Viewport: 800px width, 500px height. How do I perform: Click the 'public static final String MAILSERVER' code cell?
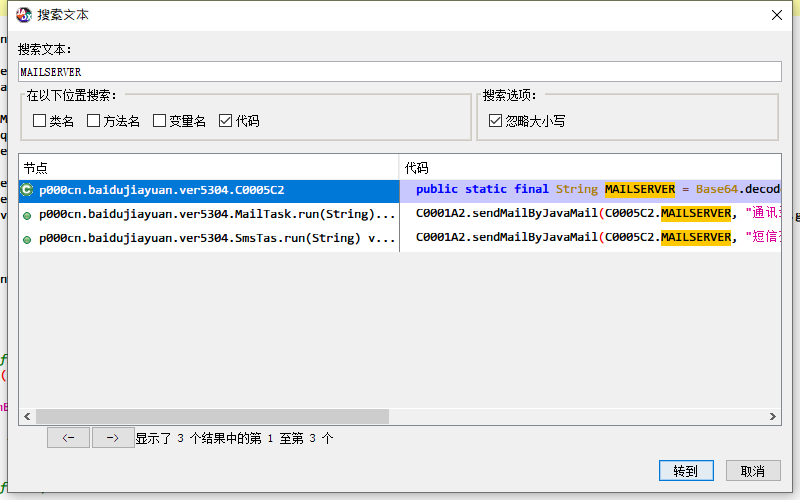click(x=590, y=190)
